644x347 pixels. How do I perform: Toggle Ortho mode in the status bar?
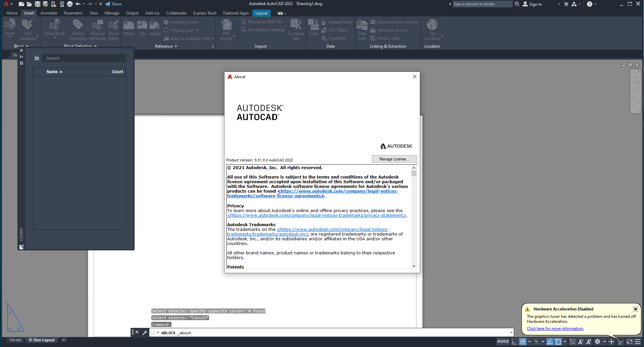tap(514, 342)
